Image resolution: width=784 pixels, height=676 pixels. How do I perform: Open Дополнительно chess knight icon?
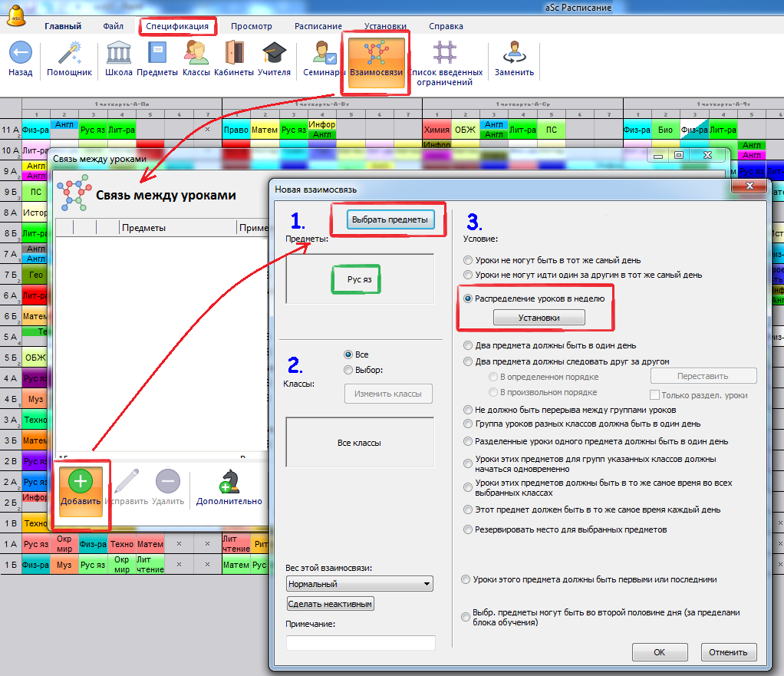click(x=229, y=483)
